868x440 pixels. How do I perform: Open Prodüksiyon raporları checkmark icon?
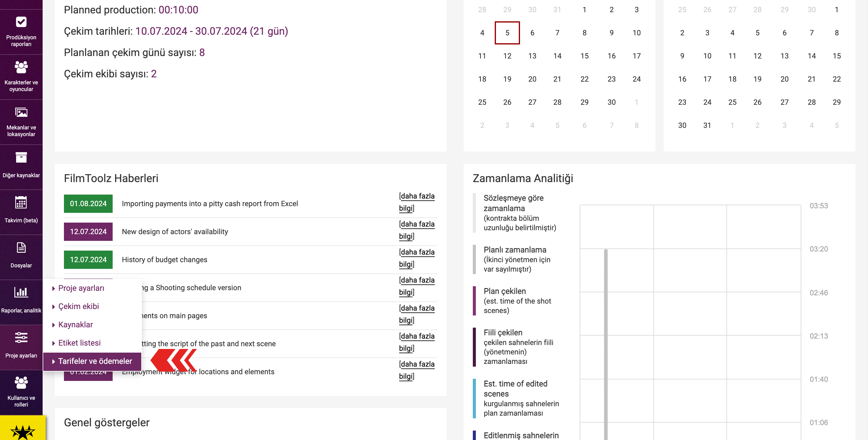[x=21, y=22]
